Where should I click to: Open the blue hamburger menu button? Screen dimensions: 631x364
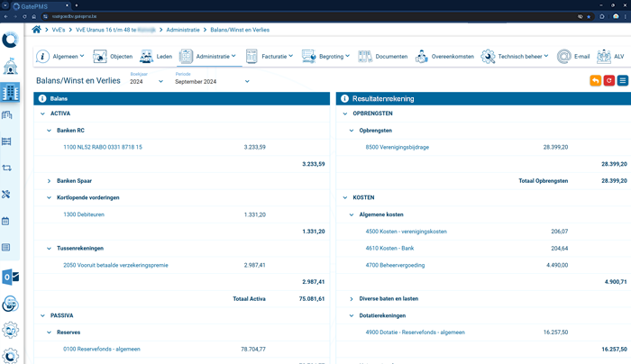tap(623, 81)
